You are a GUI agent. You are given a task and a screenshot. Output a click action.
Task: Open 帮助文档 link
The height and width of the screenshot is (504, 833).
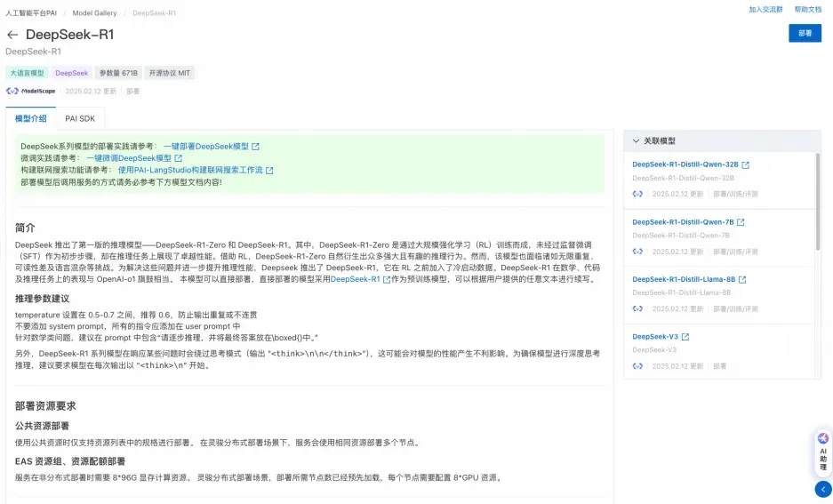tap(807, 10)
